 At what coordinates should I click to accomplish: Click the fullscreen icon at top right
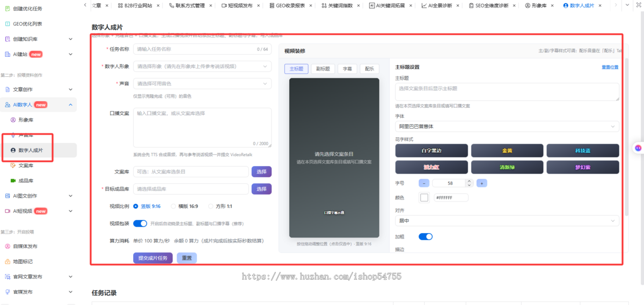point(638,5)
